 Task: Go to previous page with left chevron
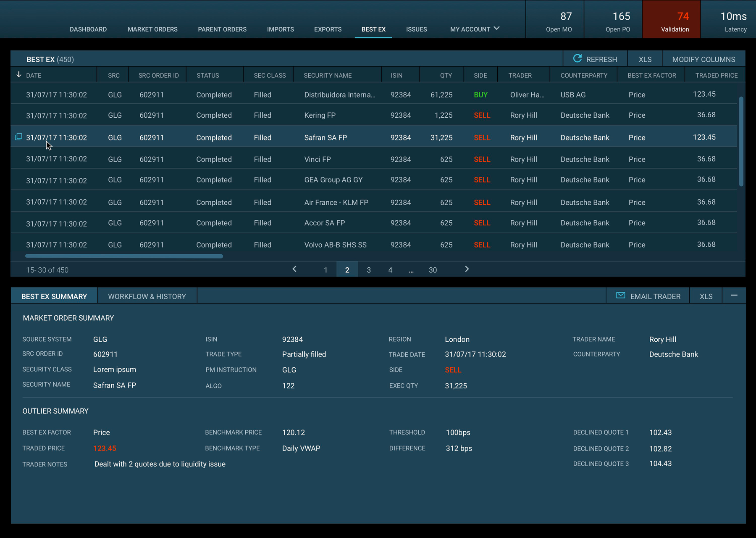point(294,269)
